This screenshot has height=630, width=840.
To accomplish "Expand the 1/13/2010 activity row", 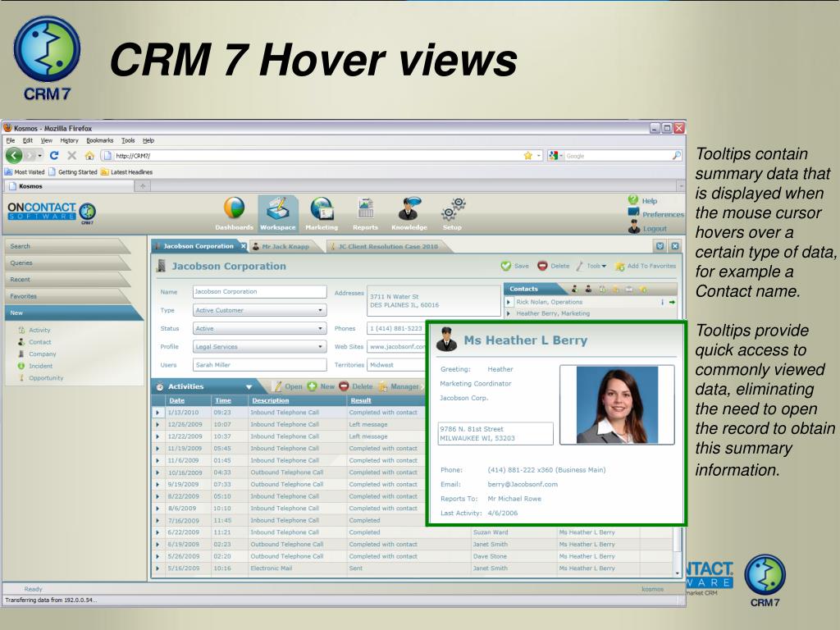I will click(157, 413).
